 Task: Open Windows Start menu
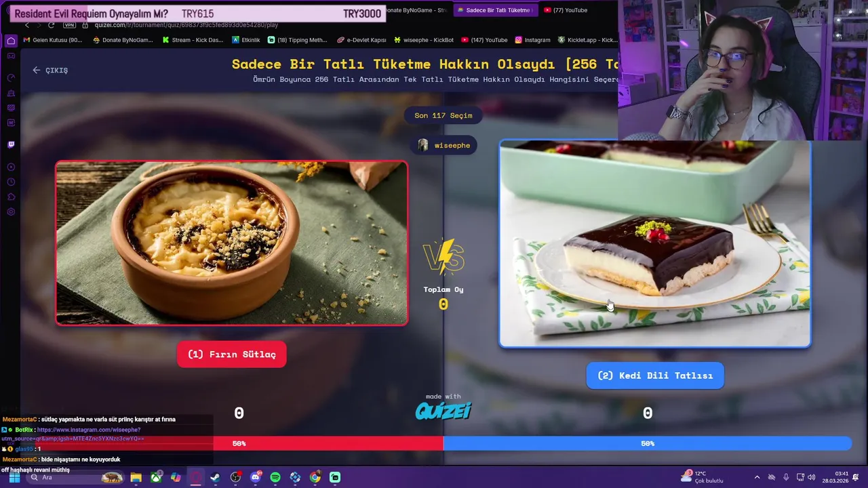[x=14, y=477]
